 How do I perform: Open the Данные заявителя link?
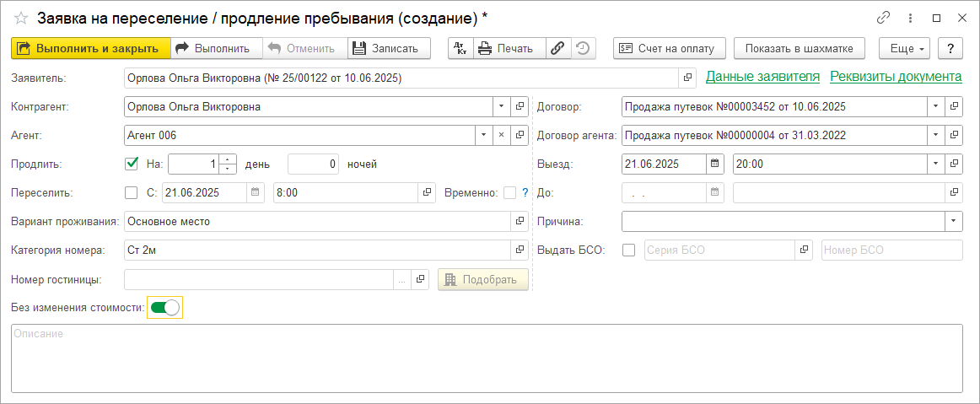click(x=762, y=77)
